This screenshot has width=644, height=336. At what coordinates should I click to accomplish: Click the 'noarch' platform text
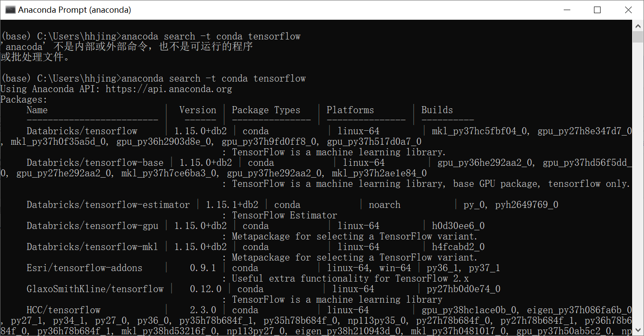click(x=385, y=205)
